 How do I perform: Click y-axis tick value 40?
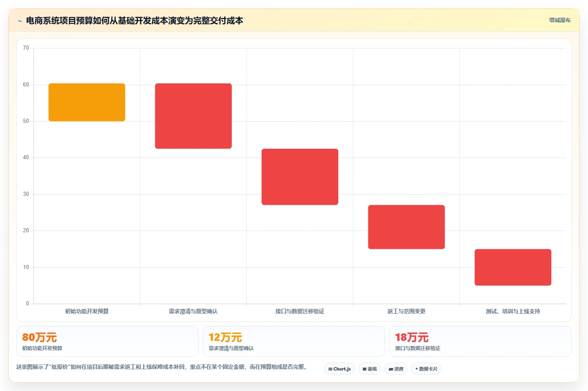click(x=26, y=157)
